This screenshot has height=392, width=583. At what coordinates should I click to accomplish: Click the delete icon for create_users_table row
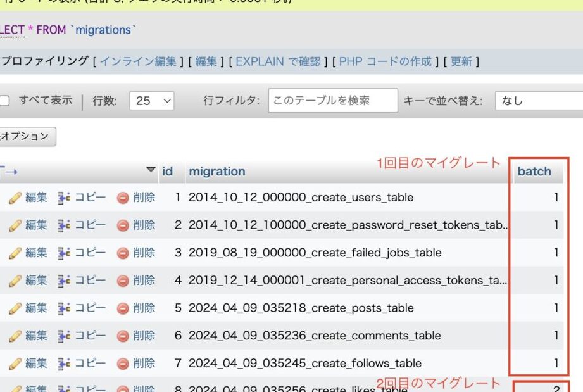[x=123, y=198]
